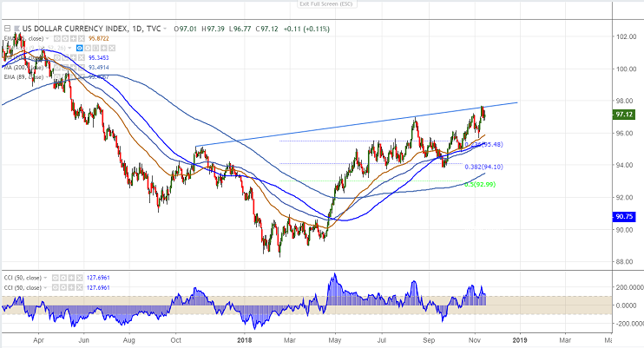The image size is (644, 348).
Task: Open source code braces icon on (9, 26, 52, 26) row
Action: pyautogui.click(x=95, y=48)
